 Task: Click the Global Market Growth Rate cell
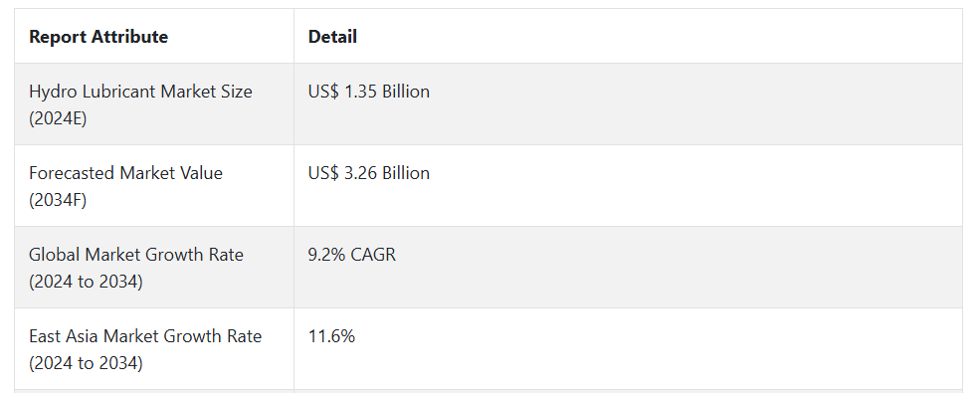[154, 268]
